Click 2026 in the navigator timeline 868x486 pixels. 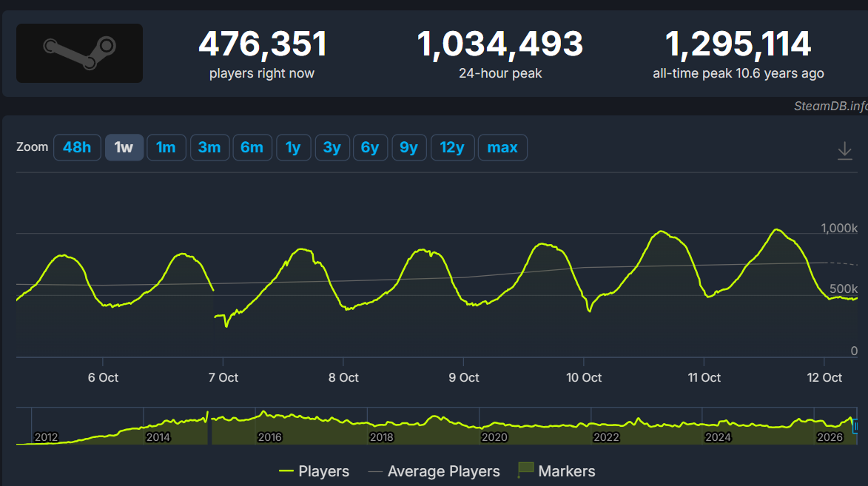(830, 437)
